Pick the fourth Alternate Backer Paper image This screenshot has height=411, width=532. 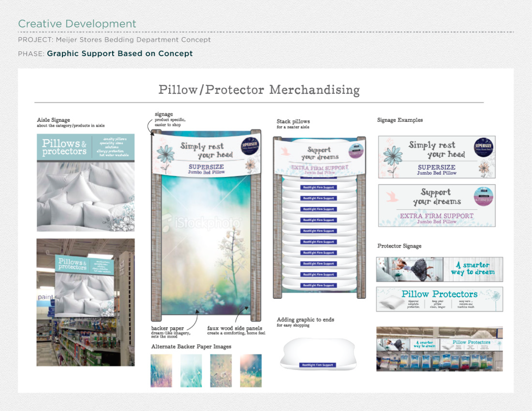point(251,370)
